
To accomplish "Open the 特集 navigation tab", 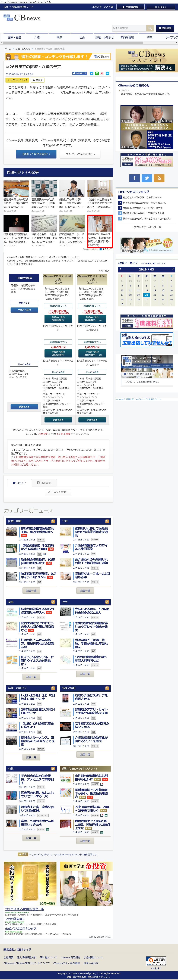I will click(150, 37).
